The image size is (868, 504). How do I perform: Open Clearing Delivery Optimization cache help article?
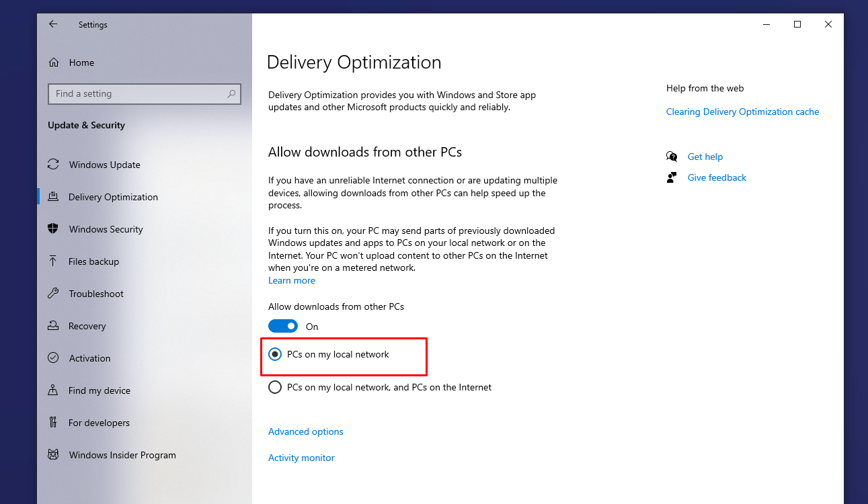click(x=742, y=112)
